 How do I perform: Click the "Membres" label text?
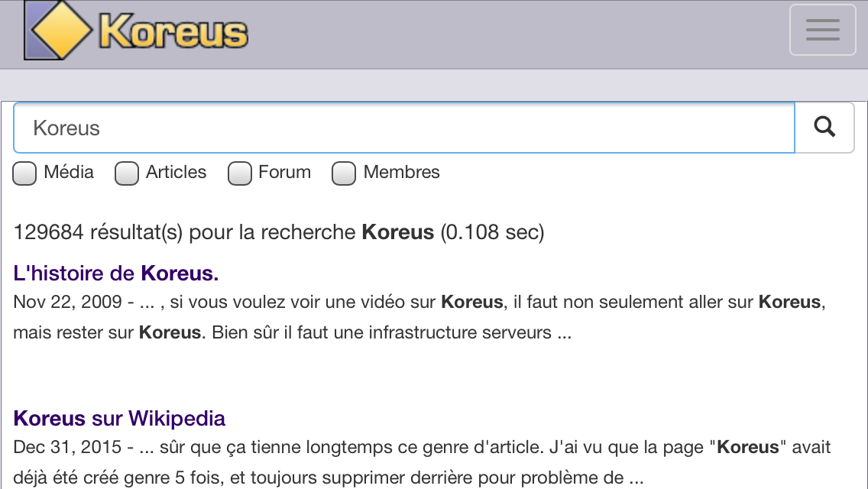(x=401, y=172)
